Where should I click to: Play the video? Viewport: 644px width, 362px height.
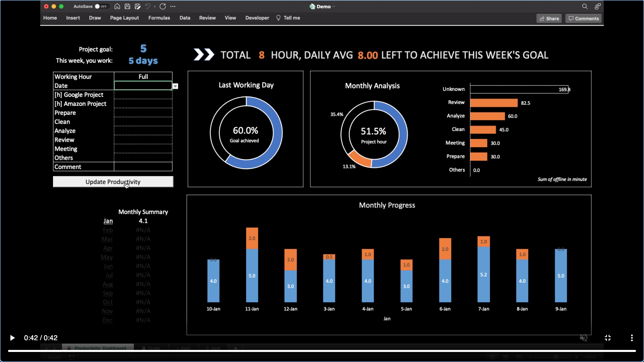pos(12,338)
